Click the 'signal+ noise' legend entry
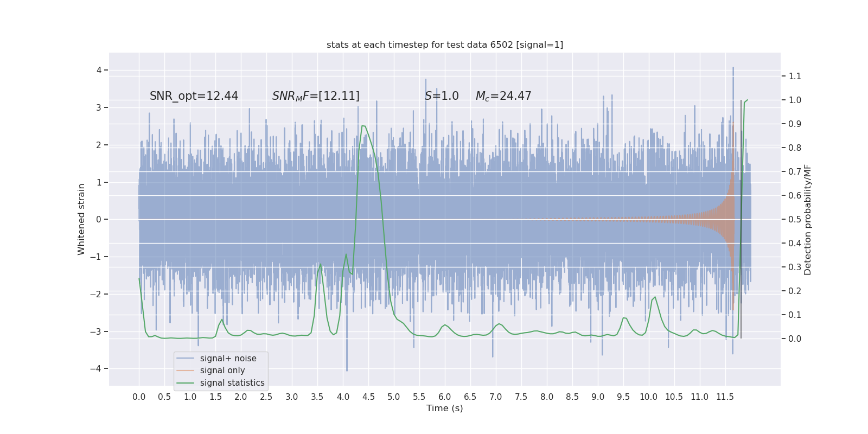 (x=228, y=359)
